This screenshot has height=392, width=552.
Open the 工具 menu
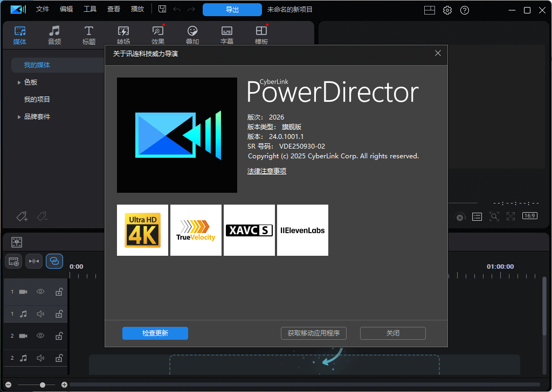90,9
